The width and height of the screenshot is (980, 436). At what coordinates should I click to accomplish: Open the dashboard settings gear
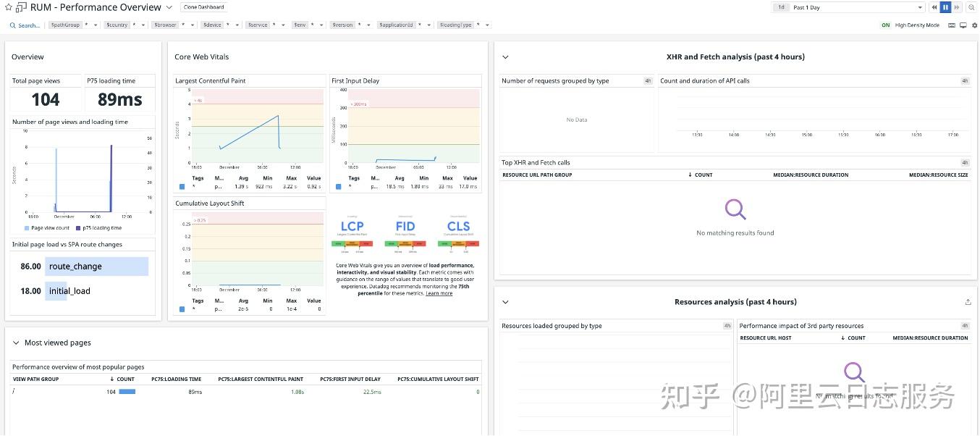point(975,25)
